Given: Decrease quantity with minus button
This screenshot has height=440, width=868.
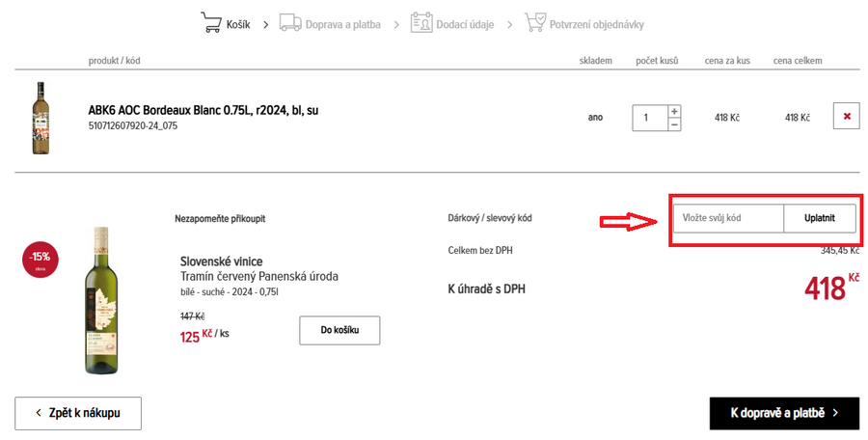Looking at the screenshot, I should tap(674, 124).
